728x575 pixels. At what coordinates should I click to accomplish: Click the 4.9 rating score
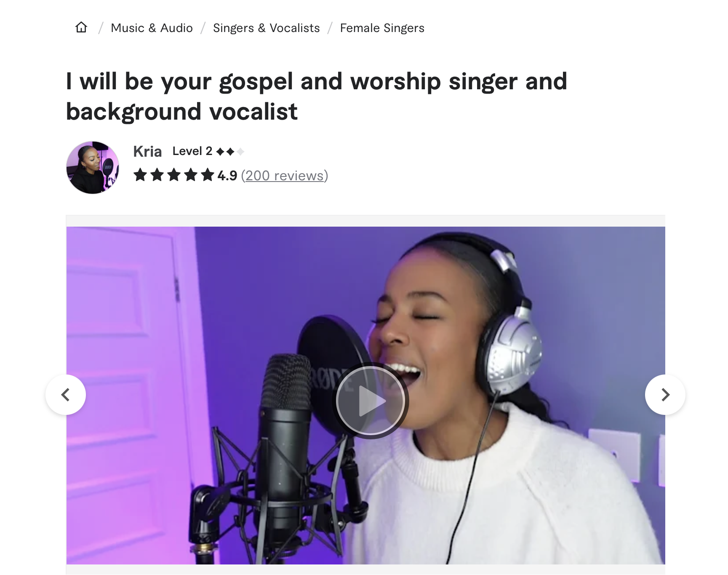tap(227, 176)
